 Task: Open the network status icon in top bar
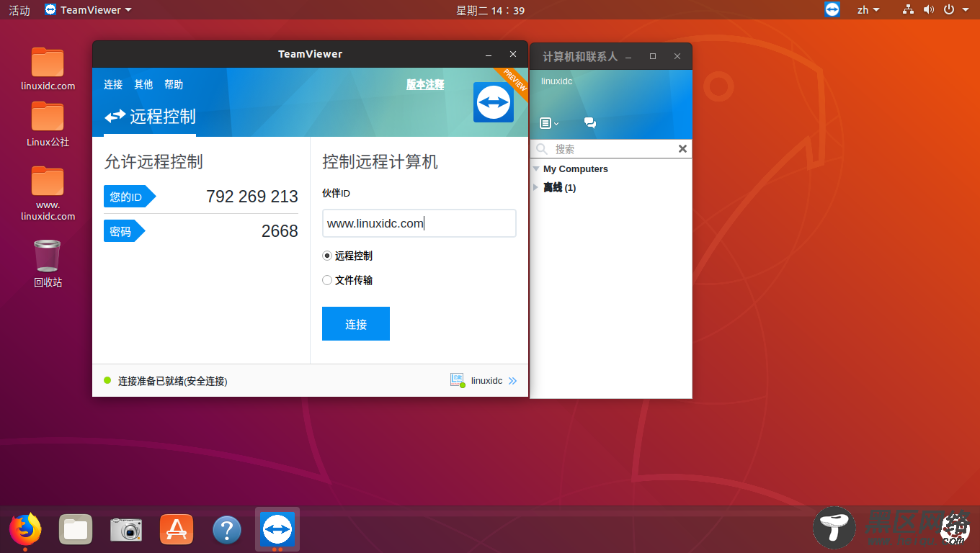908,9
